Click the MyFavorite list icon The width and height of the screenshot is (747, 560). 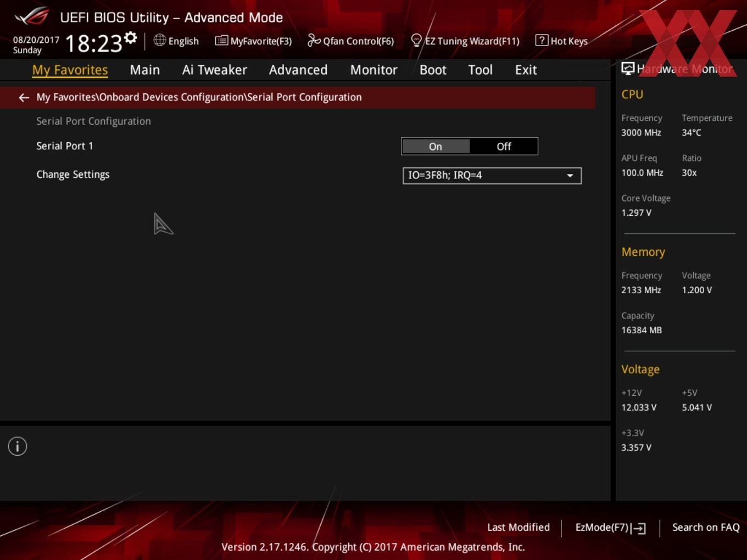[221, 41]
